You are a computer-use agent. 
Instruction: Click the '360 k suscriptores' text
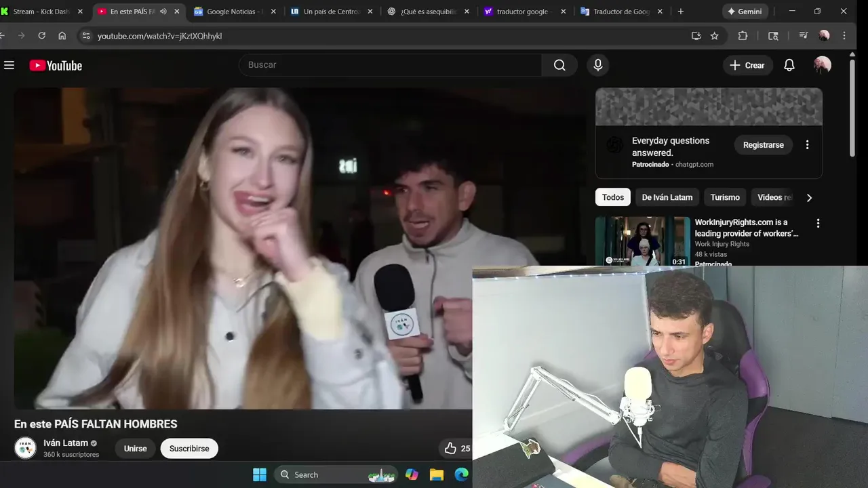tap(71, 455)
